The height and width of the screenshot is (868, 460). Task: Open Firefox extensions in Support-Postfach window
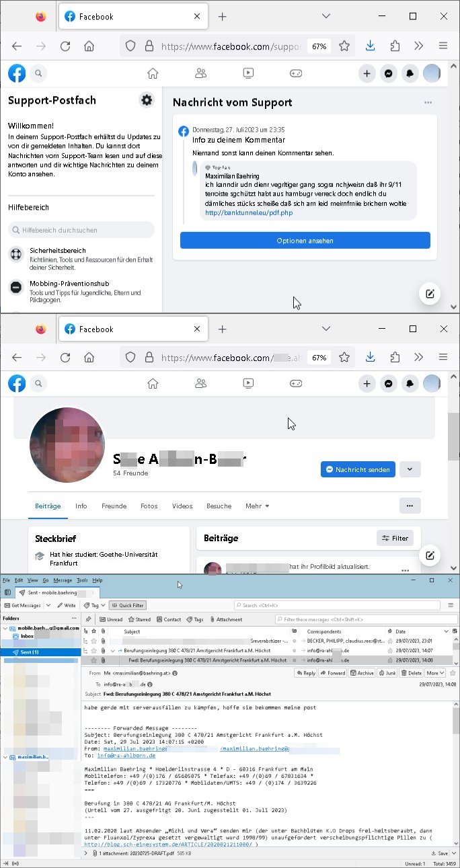pos(395,46)
